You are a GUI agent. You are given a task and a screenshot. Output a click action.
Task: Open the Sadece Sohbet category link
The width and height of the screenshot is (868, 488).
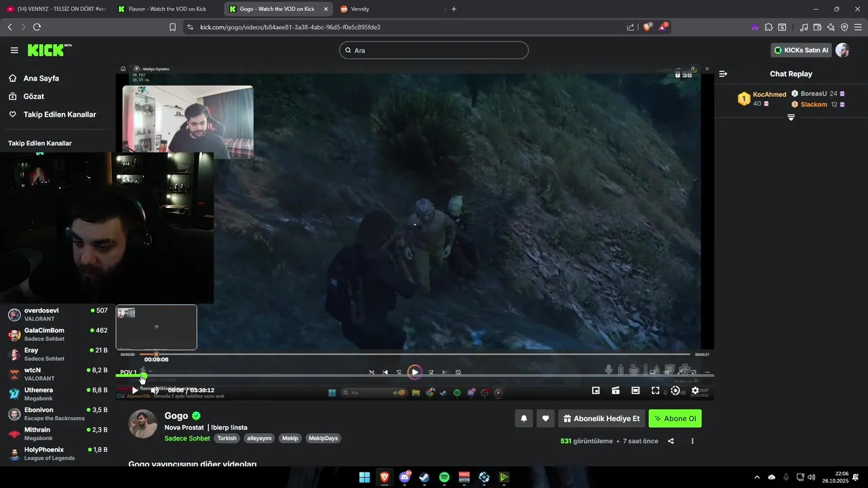pos(187,439)
